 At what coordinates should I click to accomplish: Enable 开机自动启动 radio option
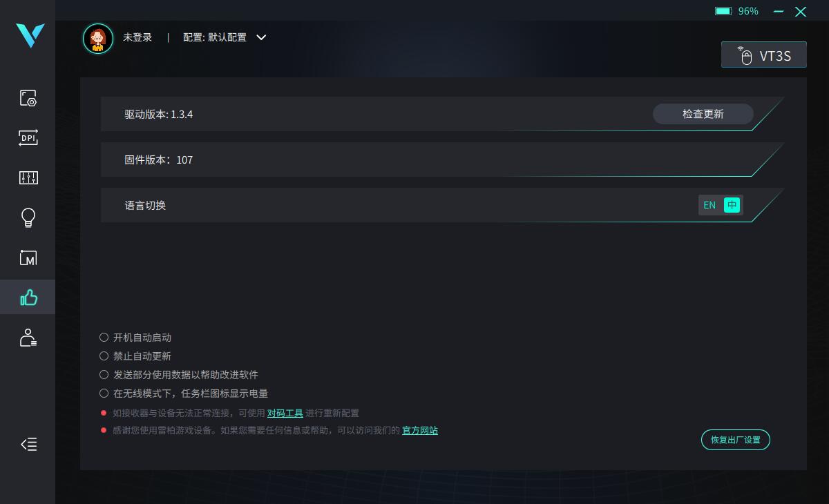[104, 338]
